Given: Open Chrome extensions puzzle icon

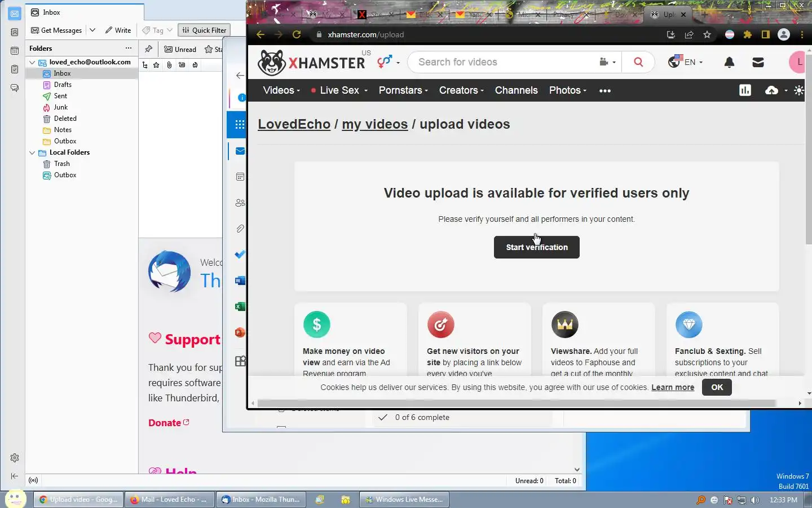Looking at the screenshot, I should [x=748, y=34].
